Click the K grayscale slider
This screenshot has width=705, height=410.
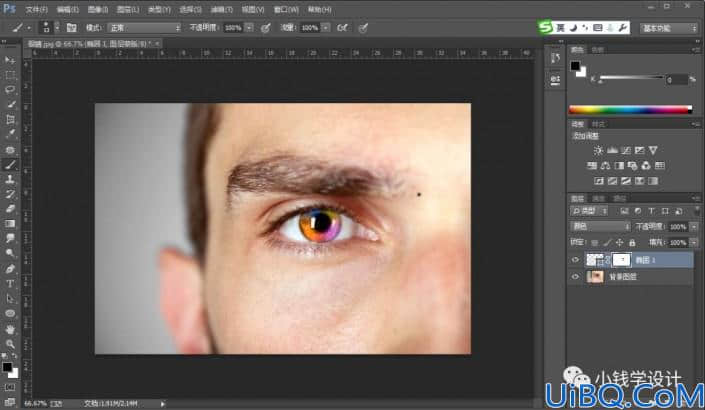coord(632,78)
